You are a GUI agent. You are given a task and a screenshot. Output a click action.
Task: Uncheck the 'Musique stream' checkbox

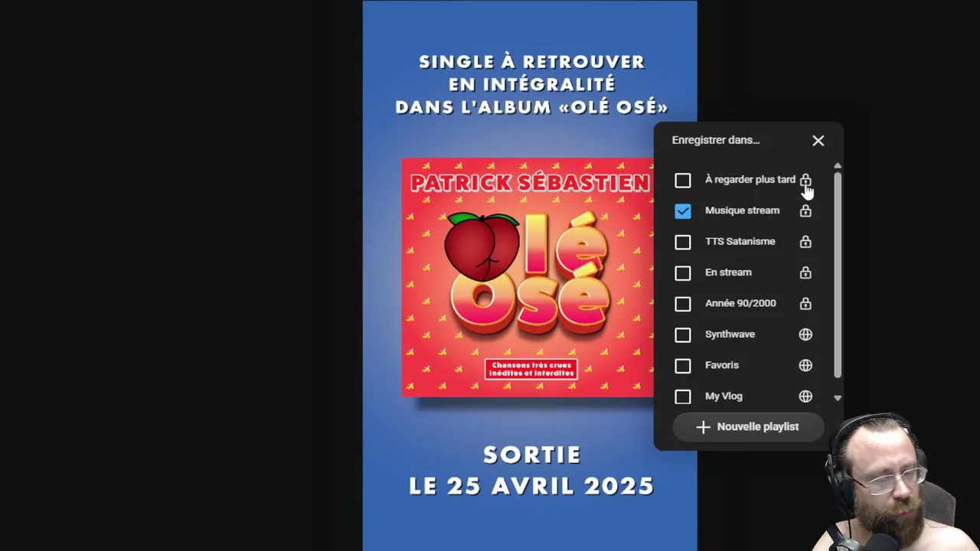click(x=683, y=211)
